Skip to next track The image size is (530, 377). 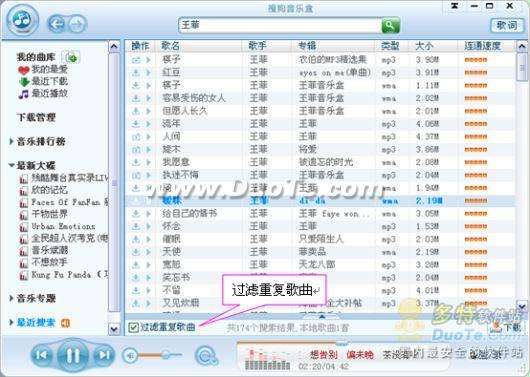tap(103, 355)
